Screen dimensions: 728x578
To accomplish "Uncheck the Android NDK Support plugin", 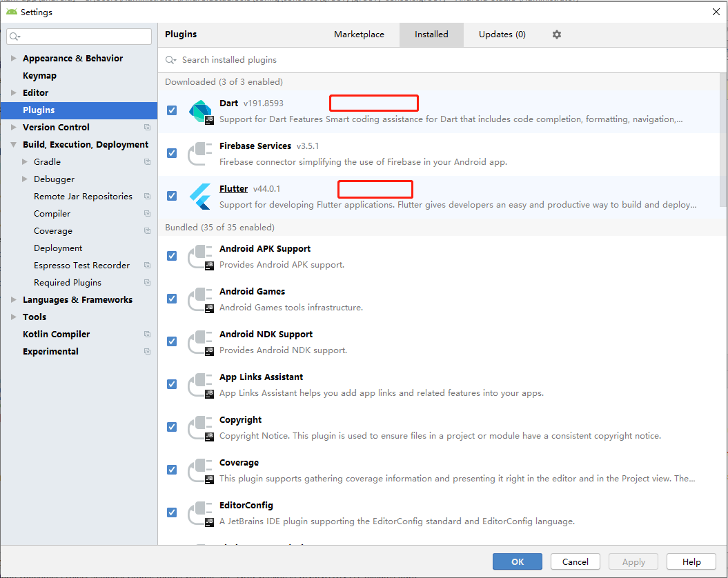I will click(x=172, y=341).
